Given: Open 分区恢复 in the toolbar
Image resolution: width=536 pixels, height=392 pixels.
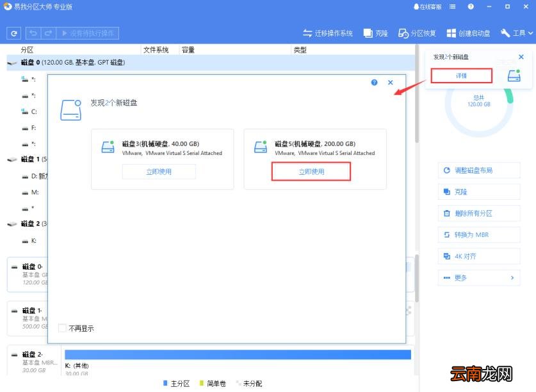Looking at the screenshot, I should point(417,33).
